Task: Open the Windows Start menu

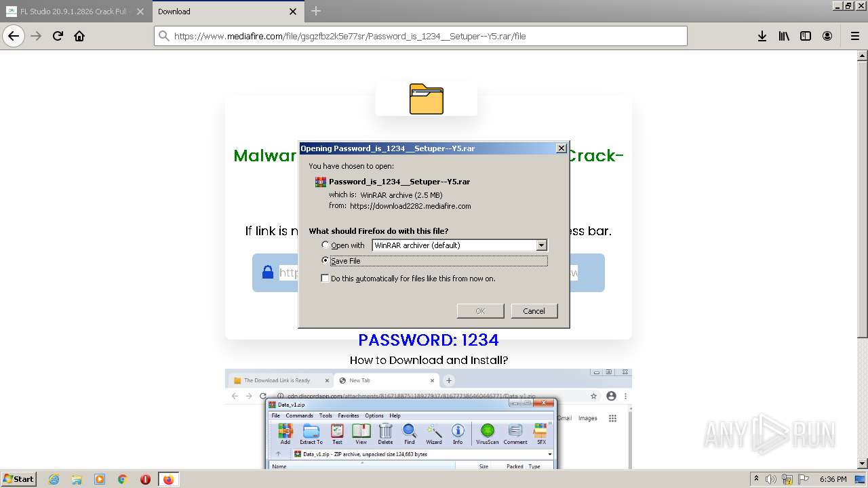Action: [18, 479]
